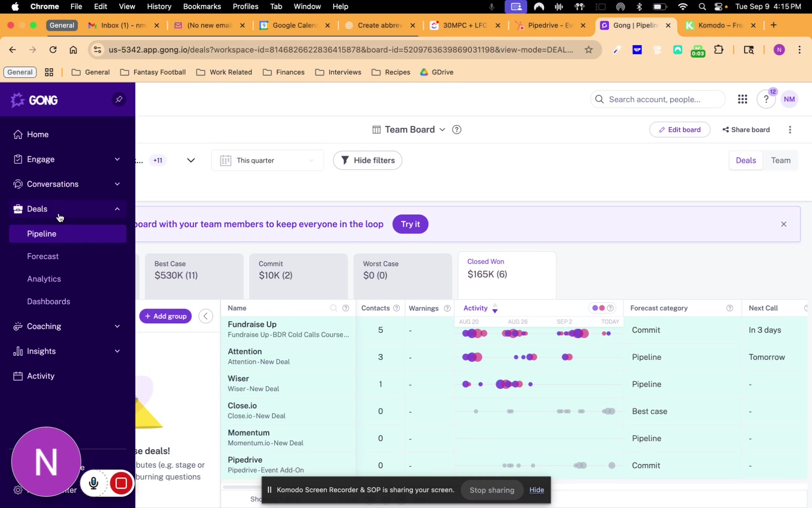
Task: Open the Fundraise Up deal
Action: 252,325
